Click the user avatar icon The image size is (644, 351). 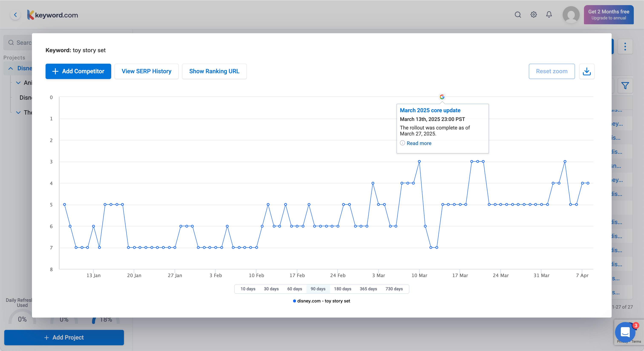tap(571, 15)
